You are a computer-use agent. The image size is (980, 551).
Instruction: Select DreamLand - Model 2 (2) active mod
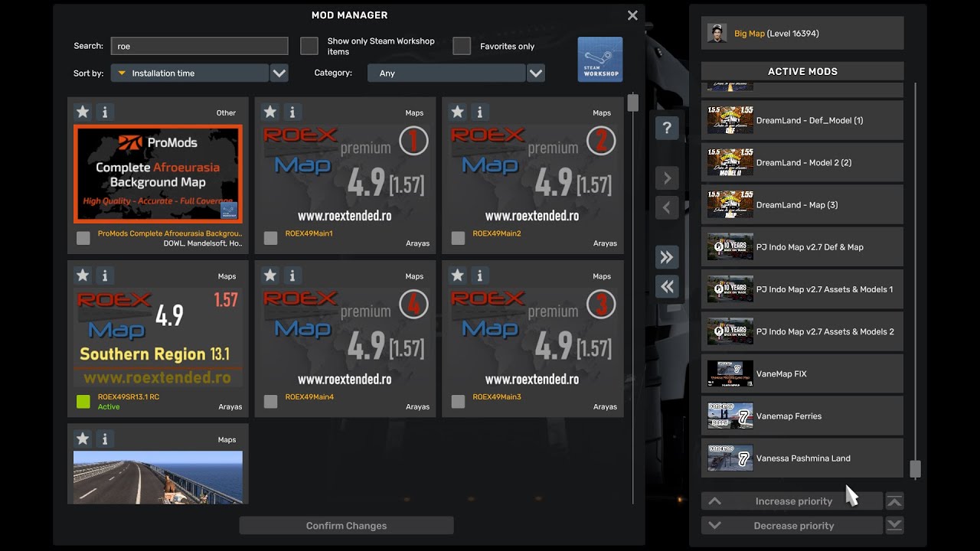click(802, 162)
